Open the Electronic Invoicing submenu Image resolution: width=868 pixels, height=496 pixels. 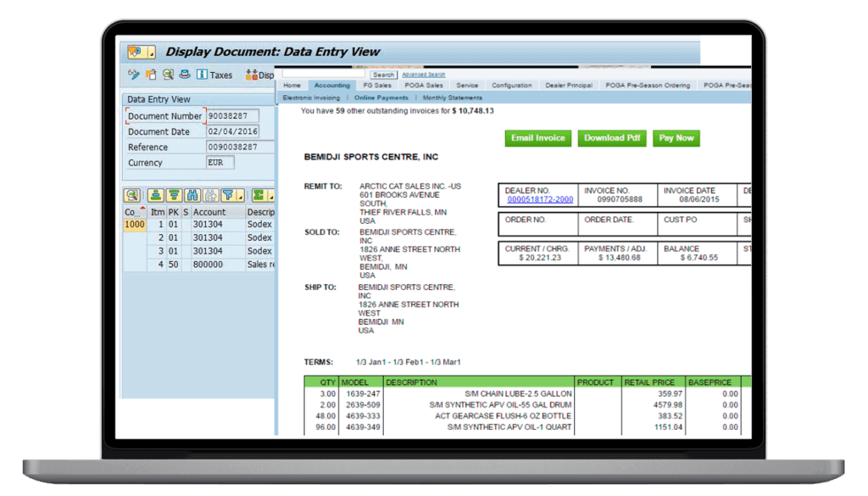(311, 98)
